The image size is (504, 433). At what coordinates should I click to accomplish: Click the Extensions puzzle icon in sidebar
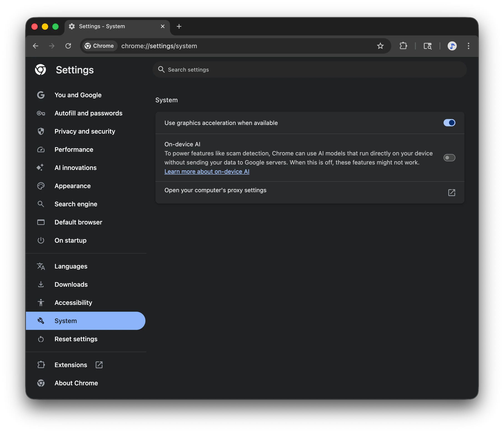click(x=41, y=365)
